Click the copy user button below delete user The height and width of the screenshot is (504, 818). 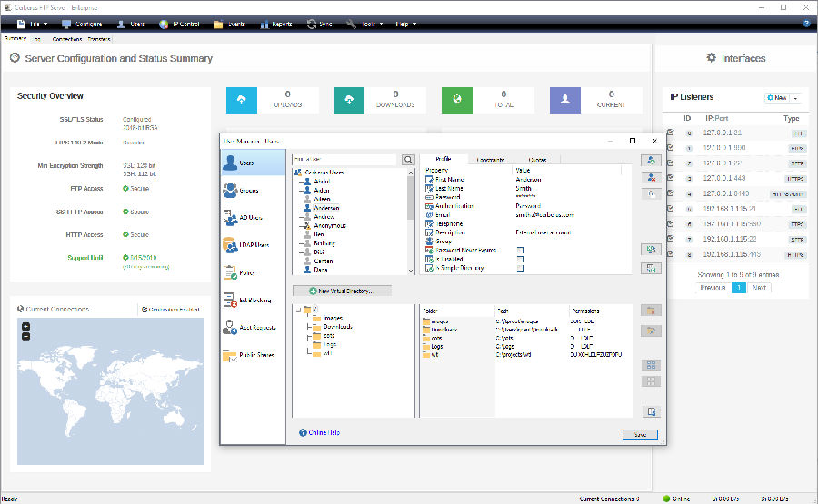(651, 194)
